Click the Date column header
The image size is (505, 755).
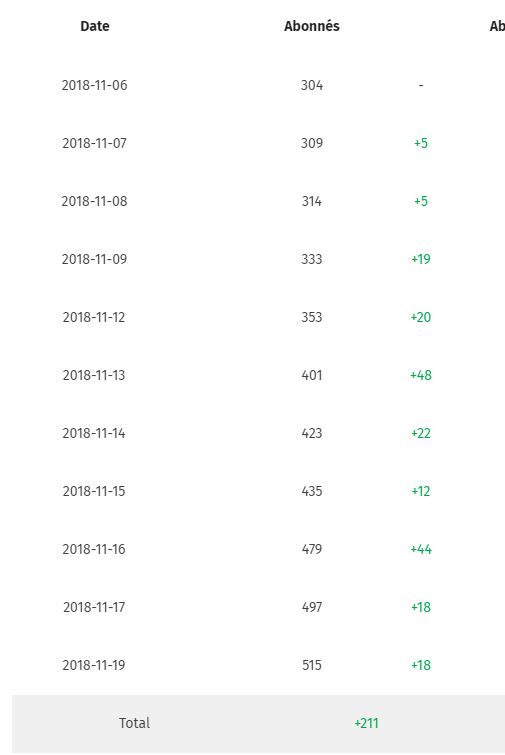click(94, 26)
